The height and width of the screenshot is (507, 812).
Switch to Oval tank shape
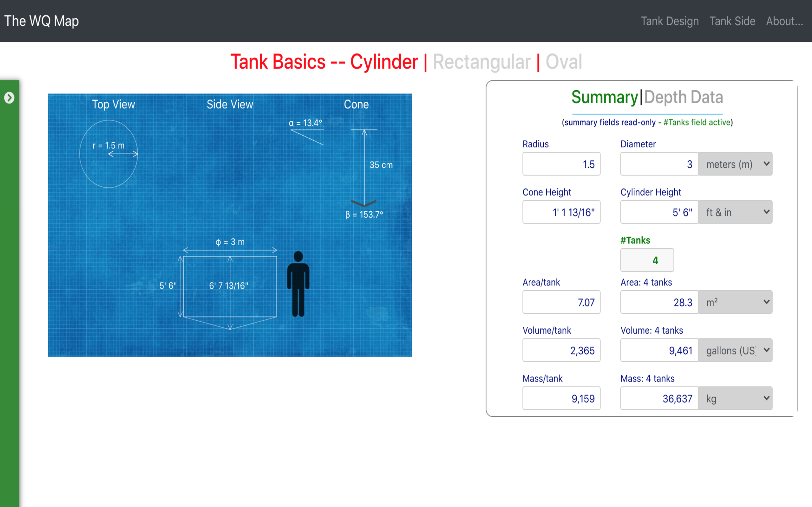tap(564, 62)
